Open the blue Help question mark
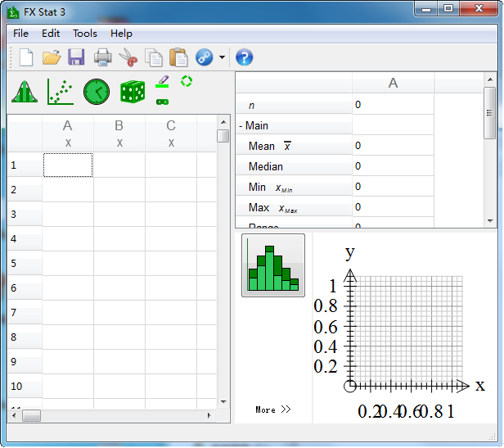Viewport: 504px width, 448px height. (245, 57)
